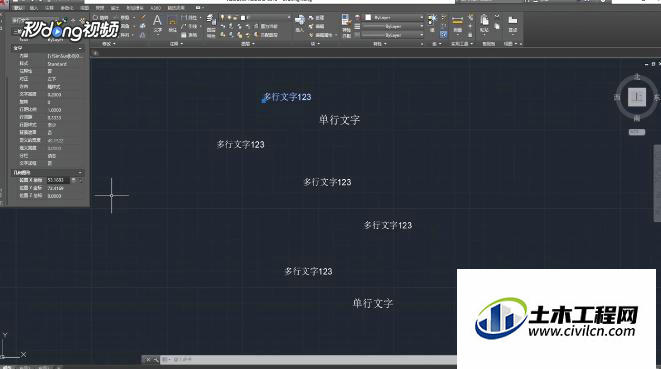
Task: Toggle the layer on/off lightbulb icon
Action: [223, 18]
